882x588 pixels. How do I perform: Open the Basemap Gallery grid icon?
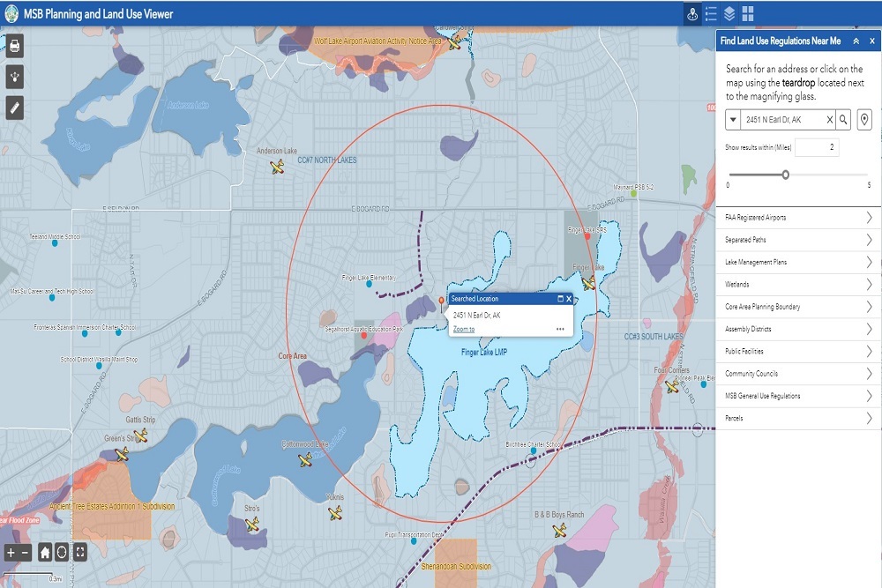pyautogui.click(x=748, y=13)
